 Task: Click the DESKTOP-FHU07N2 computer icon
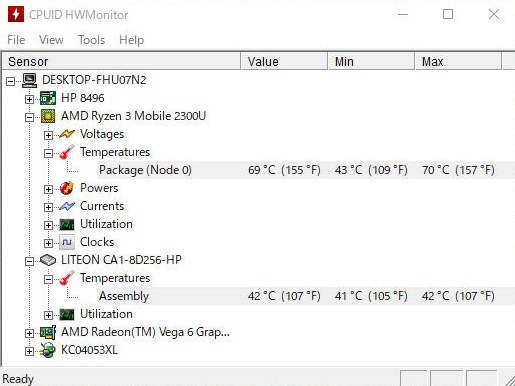pyautogui.click(x=30, y=80)
